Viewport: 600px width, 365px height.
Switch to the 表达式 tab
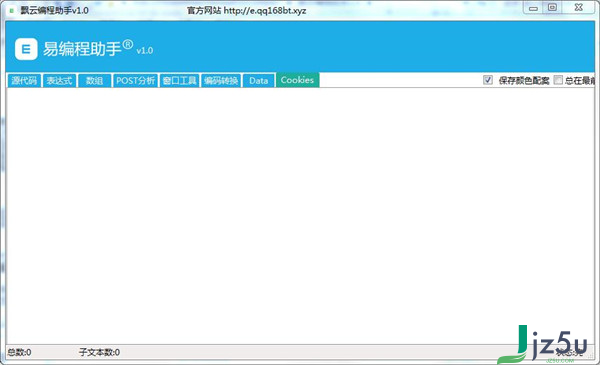(59, 80)
